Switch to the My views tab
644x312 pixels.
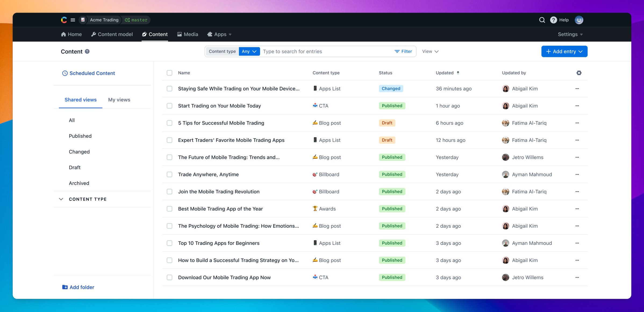coord(119,100)
